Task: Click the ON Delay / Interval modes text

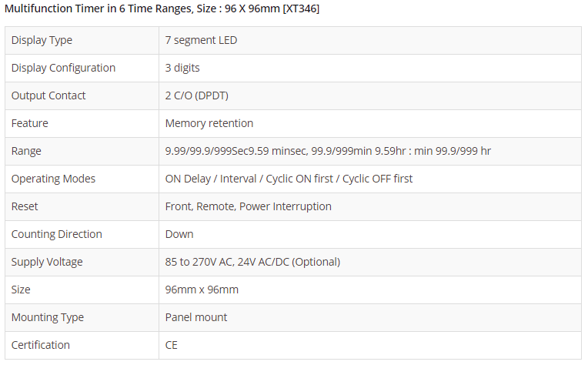Action: pyautogui.click(x=289, y=179)
